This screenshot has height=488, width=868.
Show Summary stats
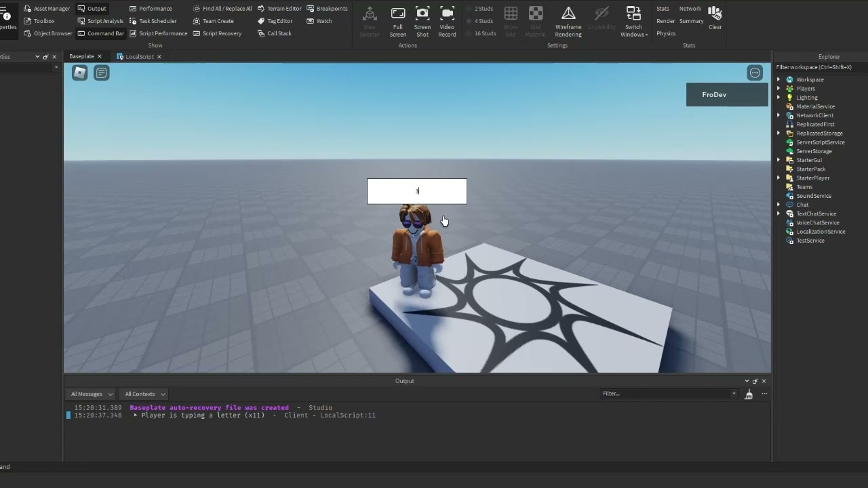(x=692, y=21)
